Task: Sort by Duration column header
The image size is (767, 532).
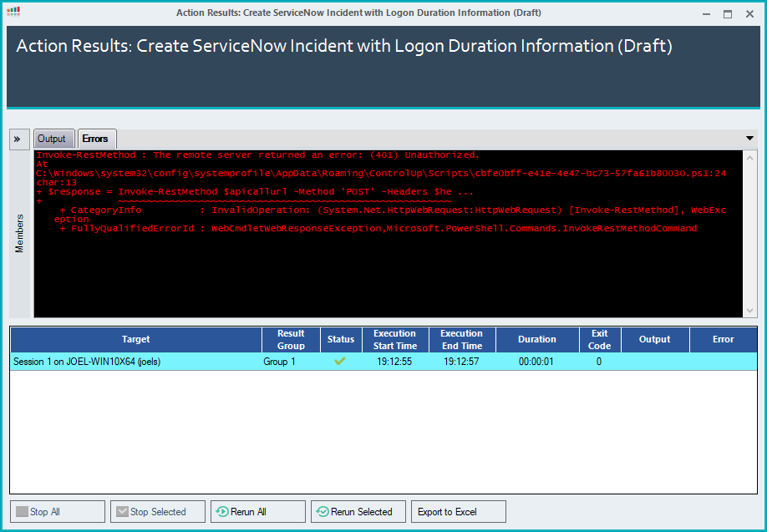Action: pyautogui.click(x=537, y=340)
